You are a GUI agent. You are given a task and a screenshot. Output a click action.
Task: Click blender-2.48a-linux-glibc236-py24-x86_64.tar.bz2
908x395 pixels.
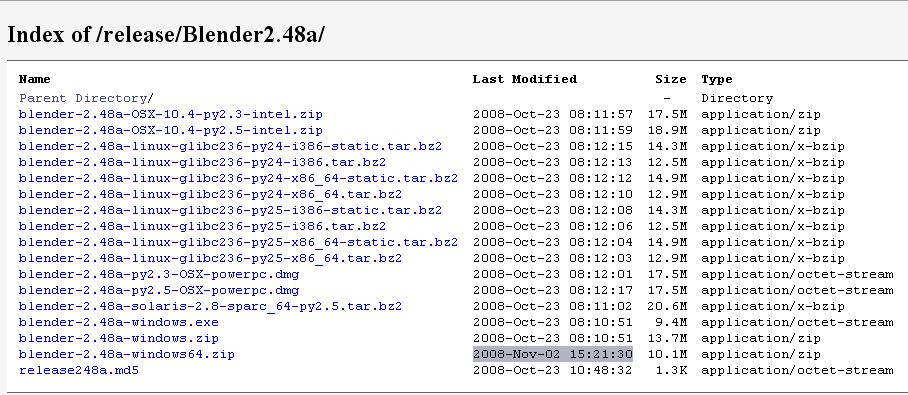click(x=210, y=195)
